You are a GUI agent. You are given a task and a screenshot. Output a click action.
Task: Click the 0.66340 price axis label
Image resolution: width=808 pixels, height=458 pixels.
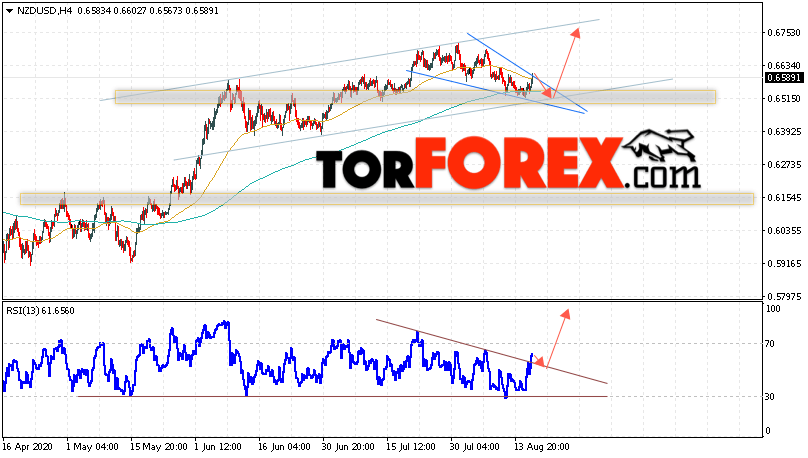pyautogui.click(x=784, y=65)
